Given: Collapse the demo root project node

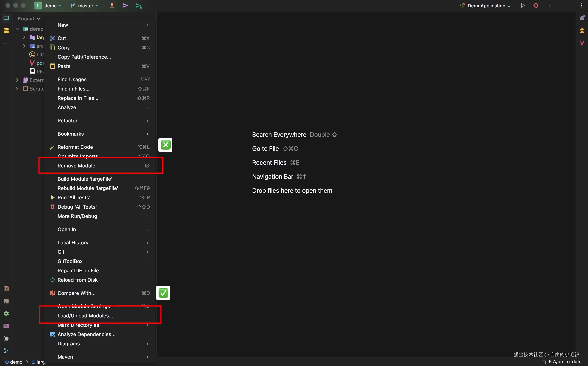Looking at the screenshot, I should coord(17,29).
